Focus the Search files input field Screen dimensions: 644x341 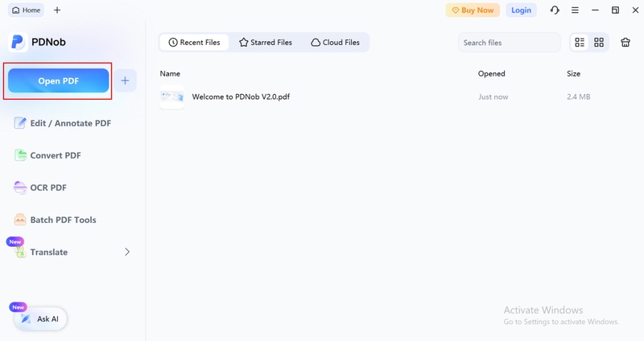point(510,43)
